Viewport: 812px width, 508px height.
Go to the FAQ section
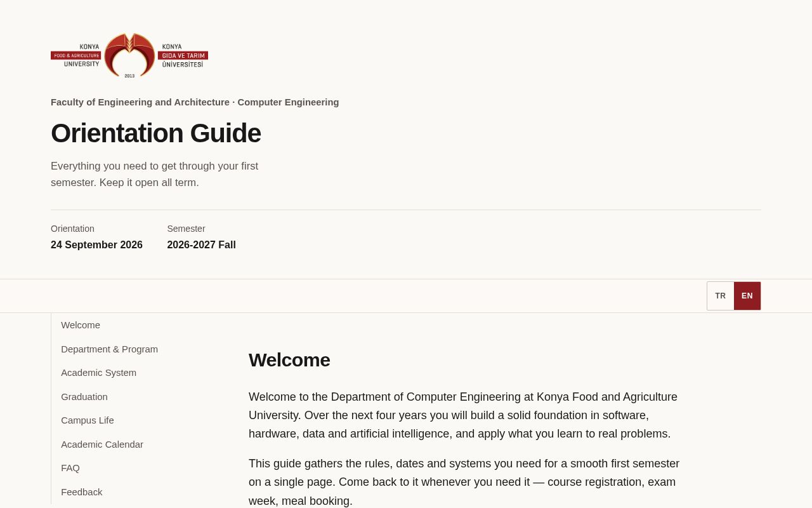pos(70,468)
